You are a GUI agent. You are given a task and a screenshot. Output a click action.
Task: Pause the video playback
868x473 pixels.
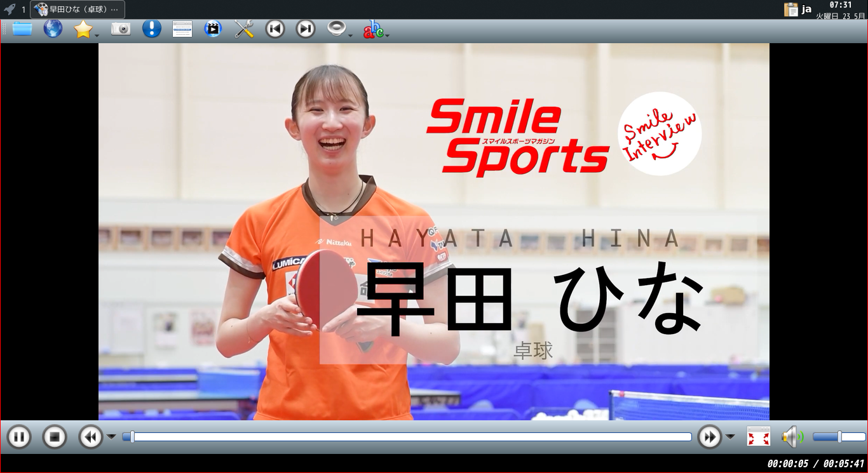pos(19,437)
